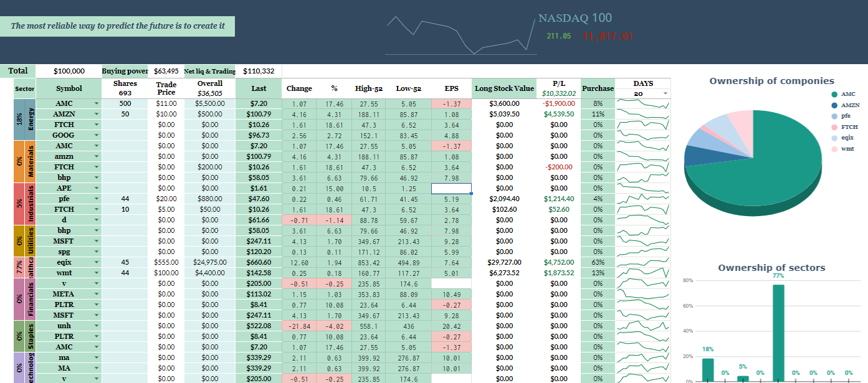Select the $660.60 last price cell
Viewport: 868px width, 383px height.
pyautogui.click(x=259, y=262)
